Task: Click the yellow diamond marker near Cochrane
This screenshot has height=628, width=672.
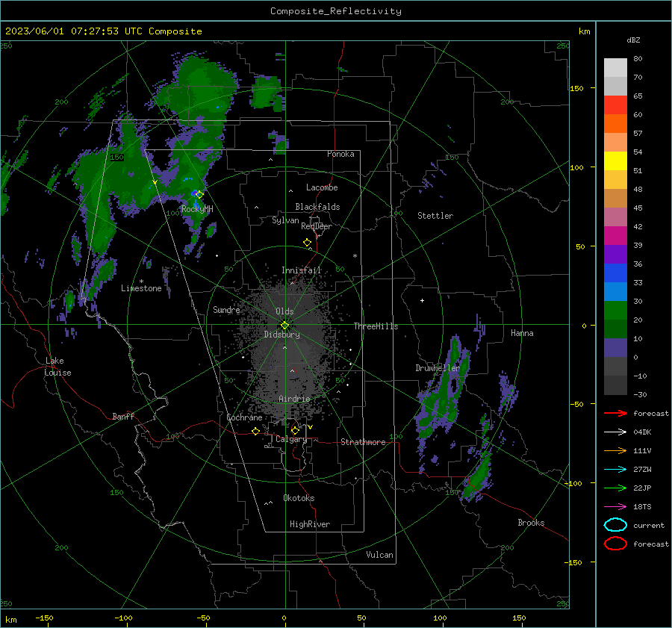Action: [256, 431]
